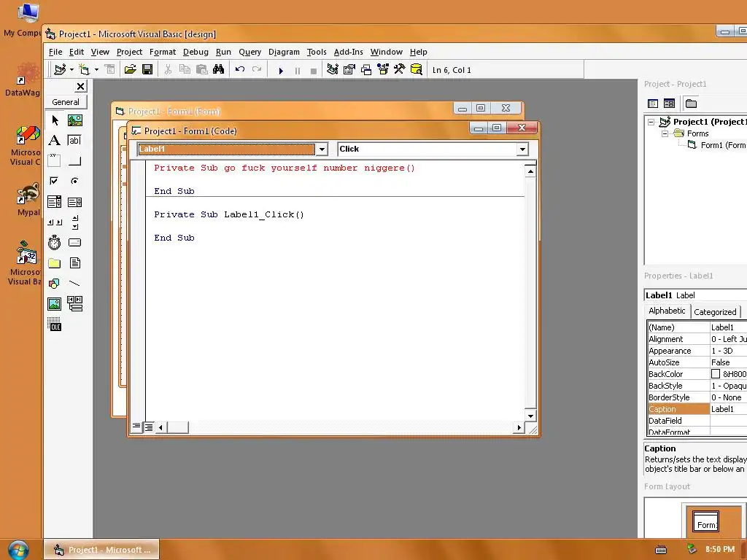This screenshot has width=747, height=560.
Task: Open Project Explorer from the toolbar icon
Action: [333, 69]
